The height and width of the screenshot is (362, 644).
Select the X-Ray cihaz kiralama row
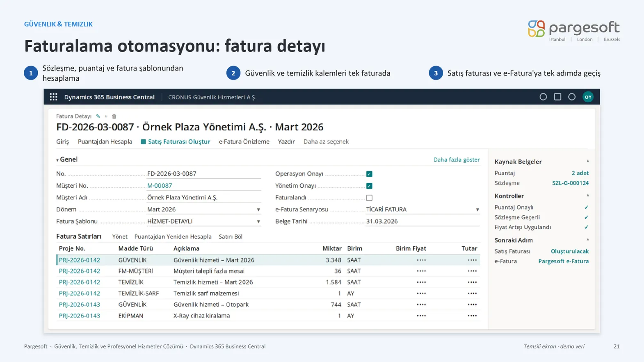click(x=268, y=316)
